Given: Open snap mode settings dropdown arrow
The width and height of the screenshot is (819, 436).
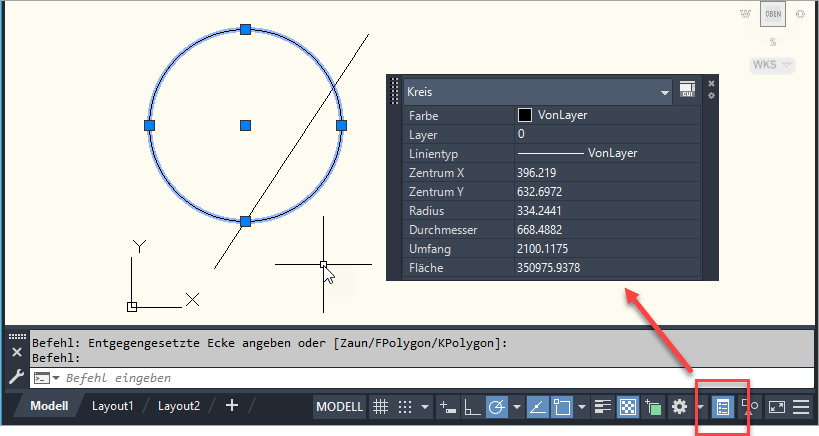Looking at the screenshot, I should pos(425,406).
